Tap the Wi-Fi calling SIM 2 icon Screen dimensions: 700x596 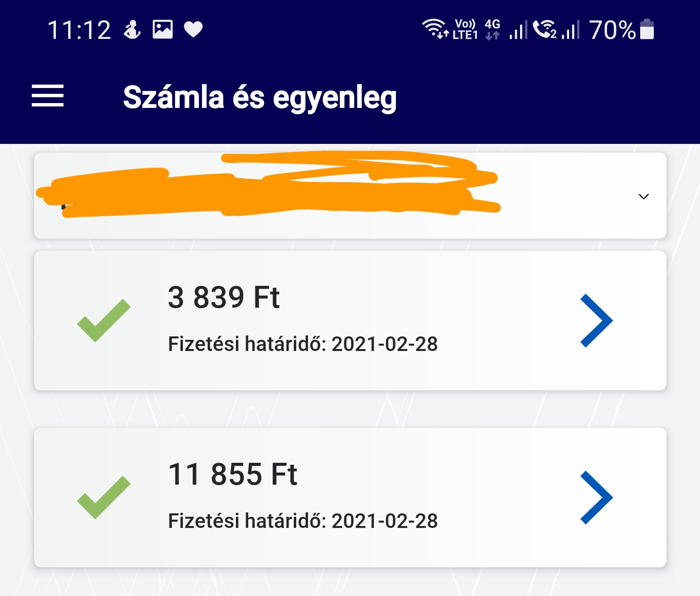(545, 30)
